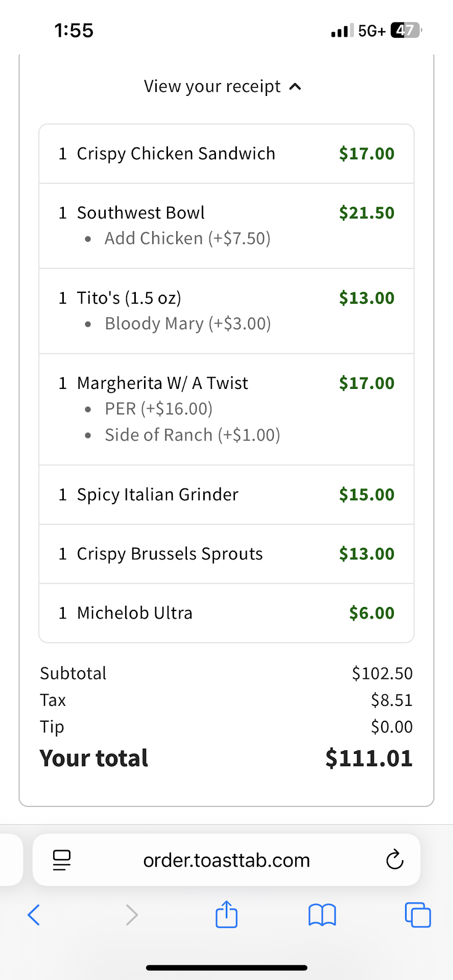This screenshot has height=980, width=453.
Task: Reload the toasttab page
Action: [395, 860]
